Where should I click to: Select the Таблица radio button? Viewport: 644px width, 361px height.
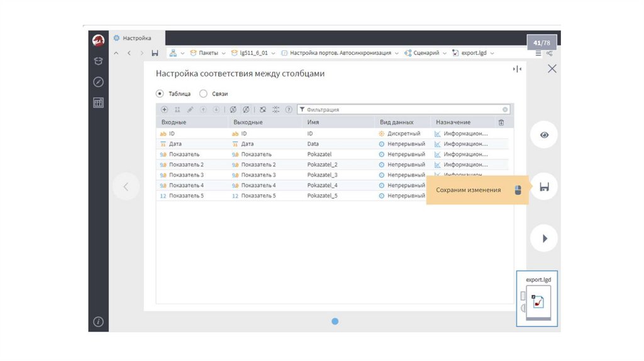point(160,94)
